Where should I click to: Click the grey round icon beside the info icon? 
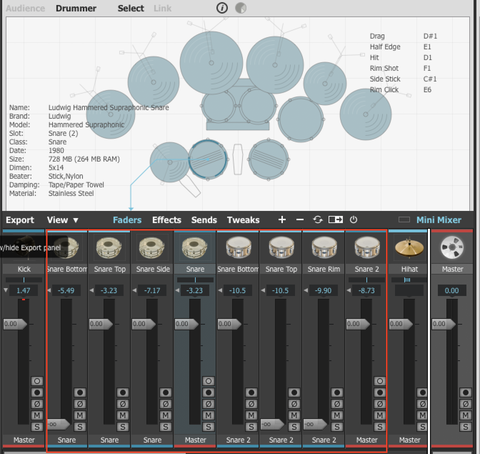click(x=241, y=8)
